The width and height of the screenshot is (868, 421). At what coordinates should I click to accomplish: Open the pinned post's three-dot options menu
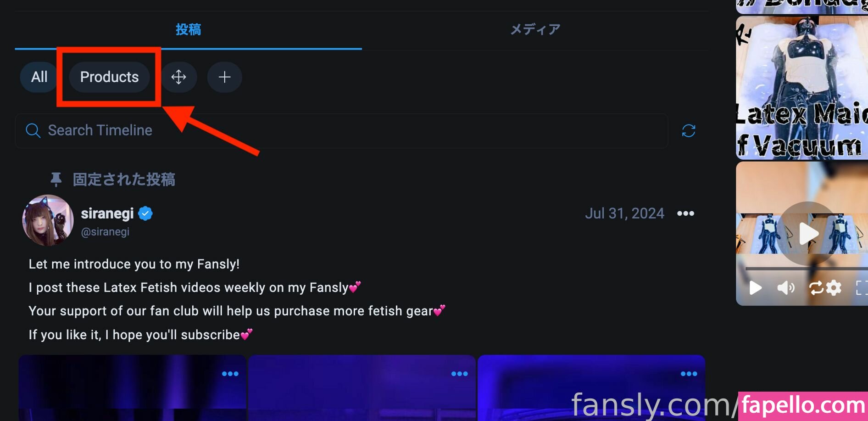point(685,213)
